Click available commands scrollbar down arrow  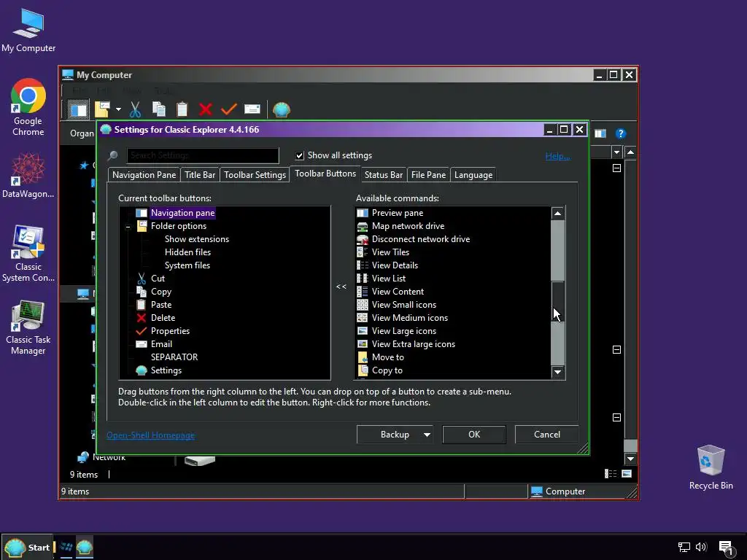pos(557,372)
